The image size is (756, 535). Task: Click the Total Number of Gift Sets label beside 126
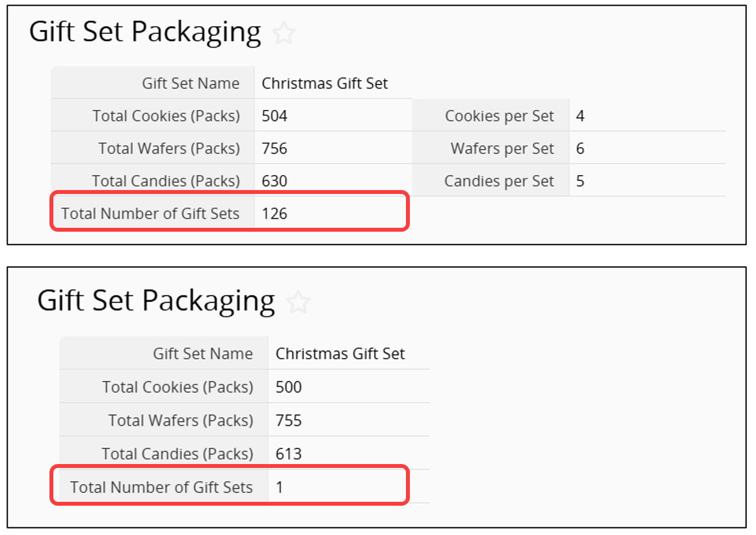click(150, 213)
